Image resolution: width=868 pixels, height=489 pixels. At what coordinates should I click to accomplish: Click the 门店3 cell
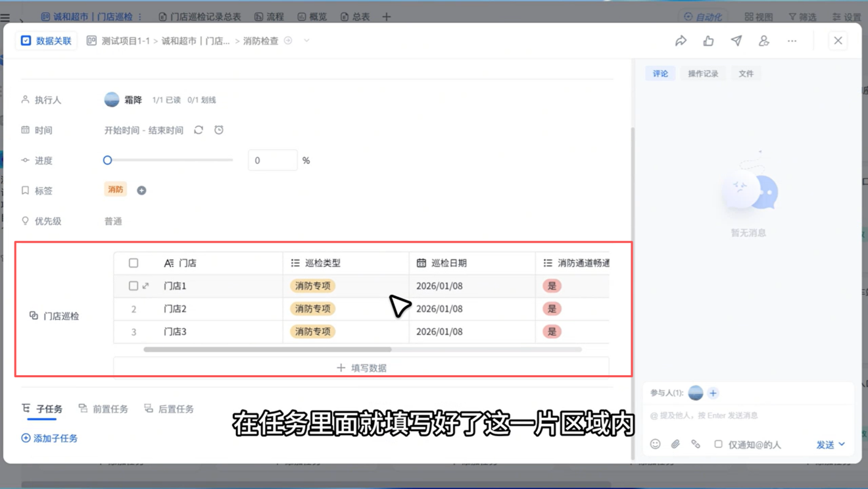point(175,332)
